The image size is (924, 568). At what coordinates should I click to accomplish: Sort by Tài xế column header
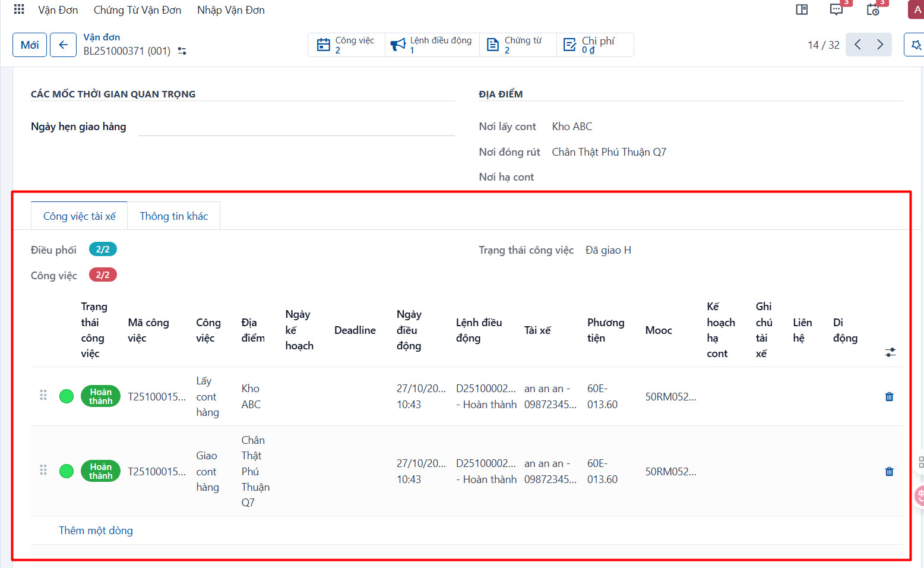tap(537, 330)
